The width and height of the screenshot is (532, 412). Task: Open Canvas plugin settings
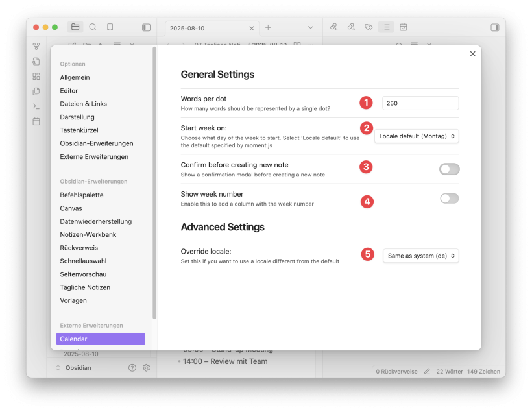pyautogui.click(x=71, y=208)
